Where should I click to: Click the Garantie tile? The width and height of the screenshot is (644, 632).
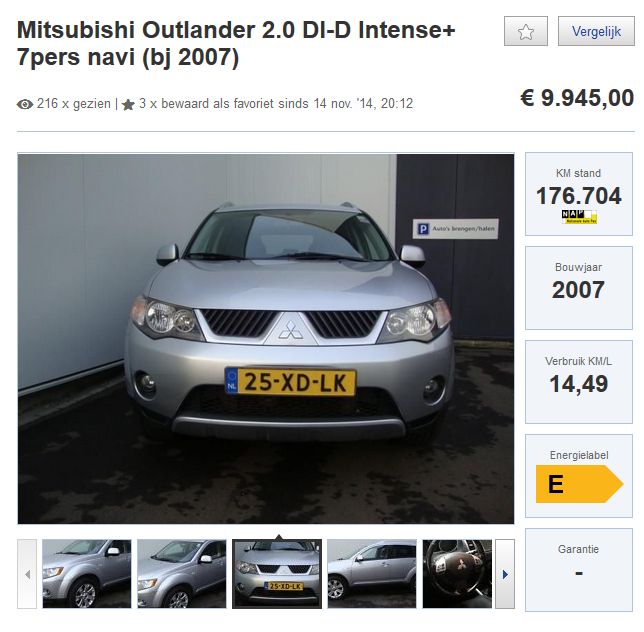579,570
